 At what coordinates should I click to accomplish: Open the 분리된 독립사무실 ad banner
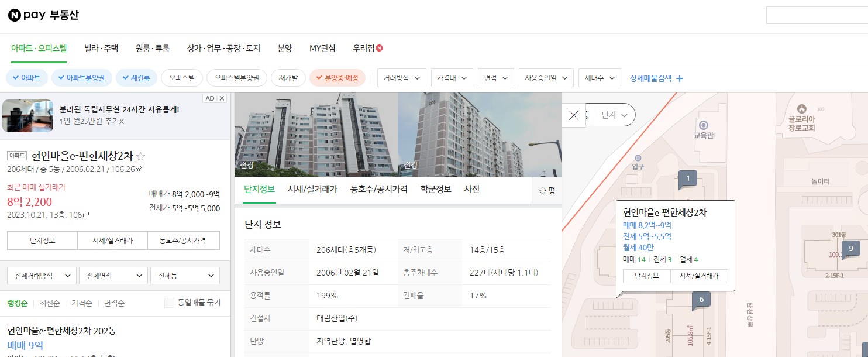pyautogui.click(x=115, y=115)
